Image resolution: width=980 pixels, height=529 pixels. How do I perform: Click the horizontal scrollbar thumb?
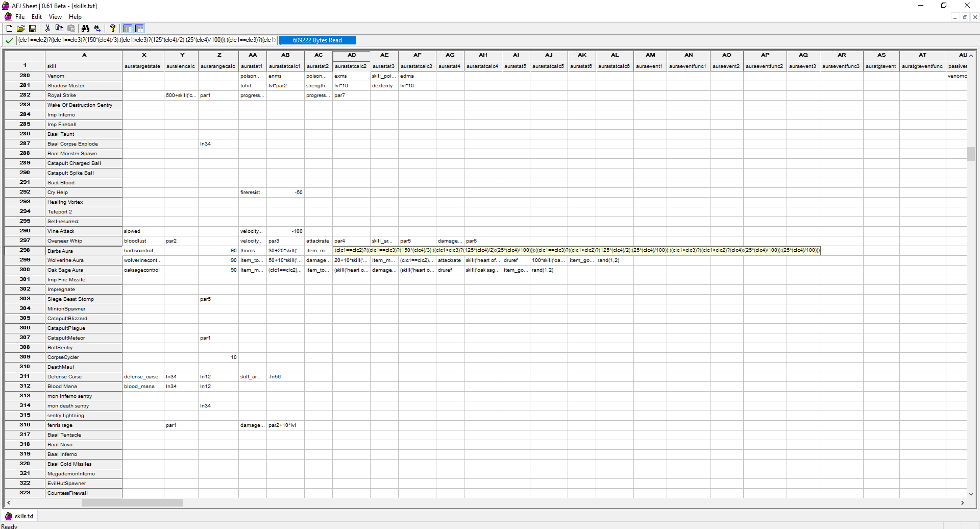(132, 503)
